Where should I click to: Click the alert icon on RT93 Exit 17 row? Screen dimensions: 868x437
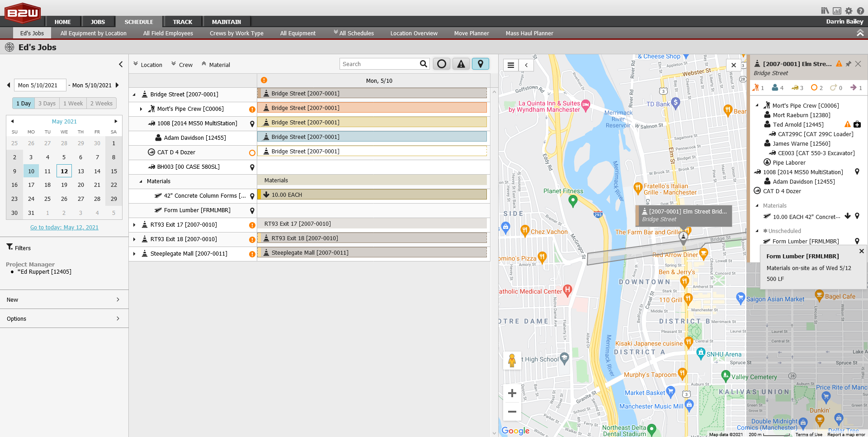pos(252,225)
